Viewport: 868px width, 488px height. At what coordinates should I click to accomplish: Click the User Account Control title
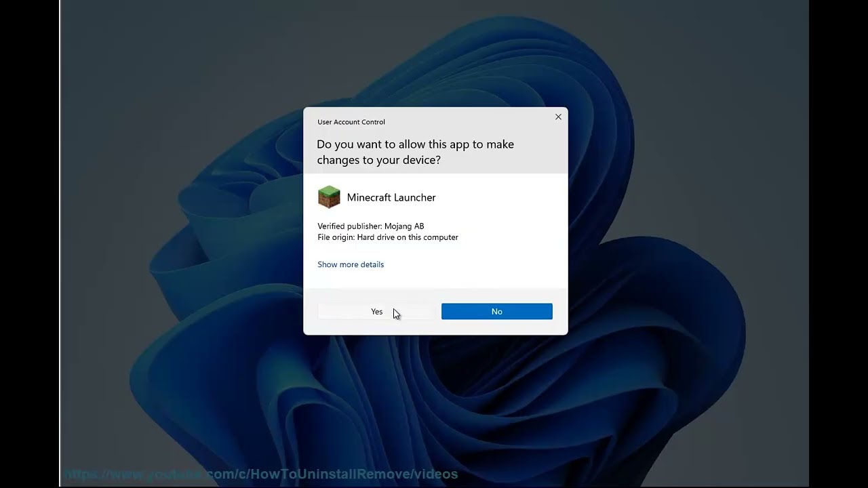[x=351, y=122]
